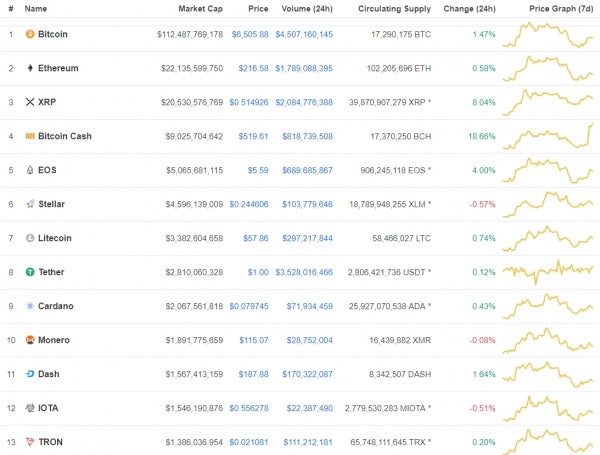Open the Cardano name link

(55, 306)
